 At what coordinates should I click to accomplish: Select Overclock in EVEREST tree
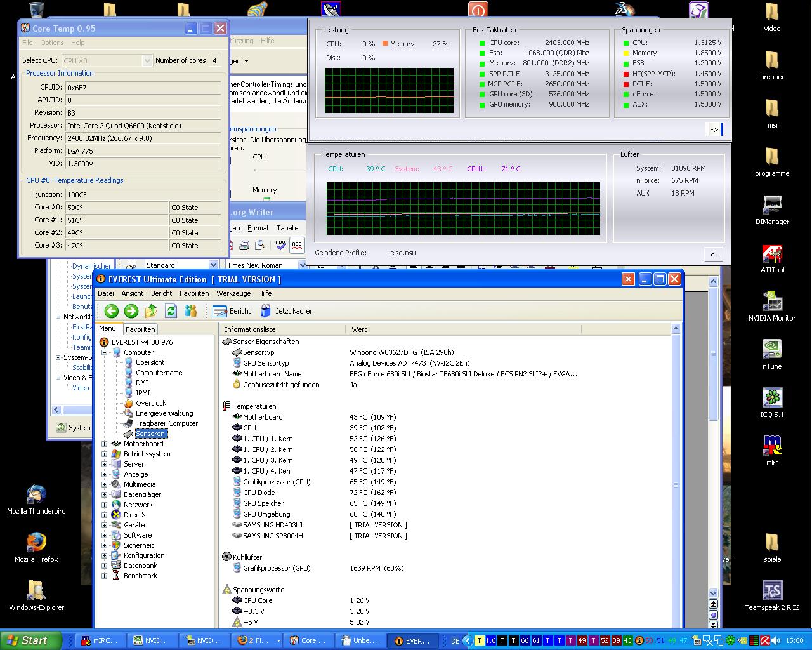[x=150, y=403]
